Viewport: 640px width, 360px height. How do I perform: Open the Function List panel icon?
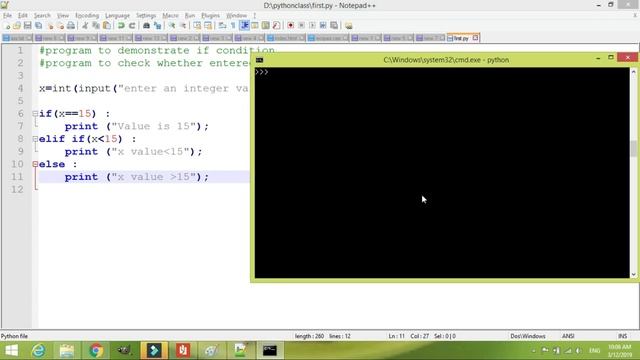pyautogui.click(x=276, y=26)
